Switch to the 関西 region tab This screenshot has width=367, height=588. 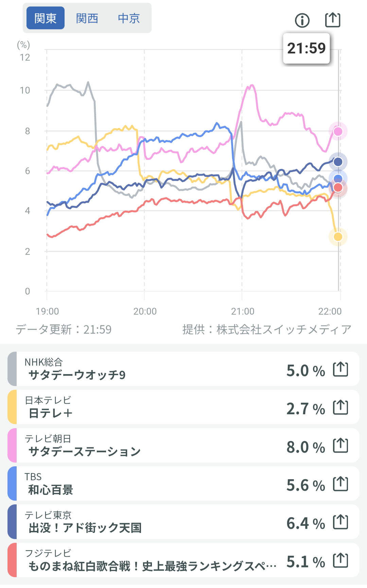pos(87,18)
